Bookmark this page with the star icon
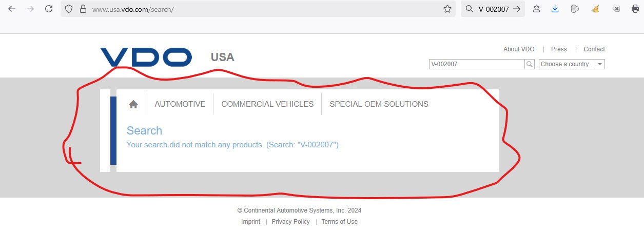This screenshot has width=644, height=231. [x=447, y=9]
